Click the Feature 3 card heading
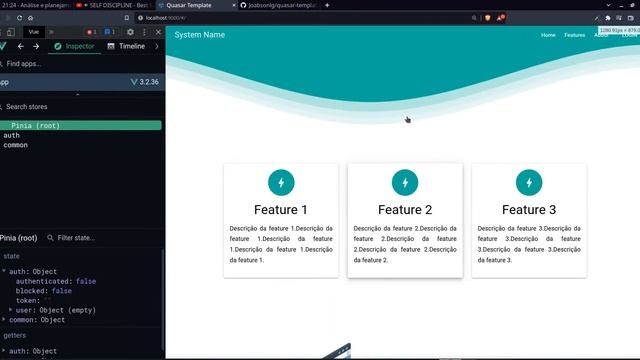Screen dimensions: 640x360 tap(529, 209)
